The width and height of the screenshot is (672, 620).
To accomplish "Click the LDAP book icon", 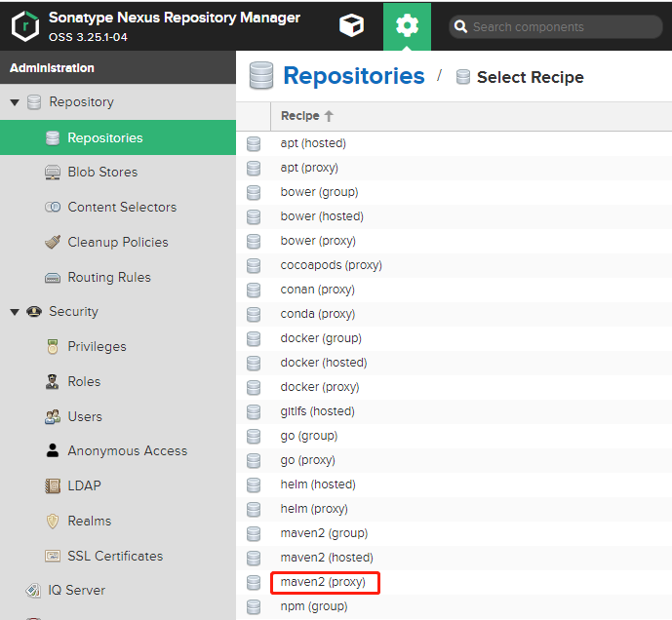I will click(x=53, y=486).
